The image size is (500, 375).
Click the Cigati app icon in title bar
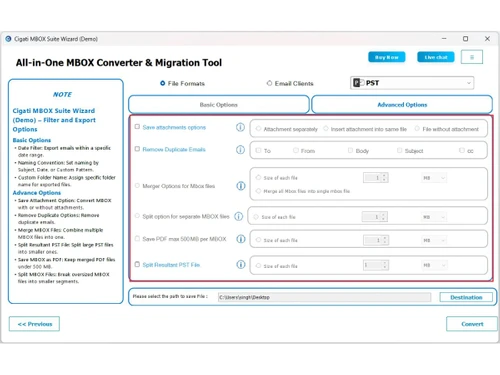pos(8,39)
